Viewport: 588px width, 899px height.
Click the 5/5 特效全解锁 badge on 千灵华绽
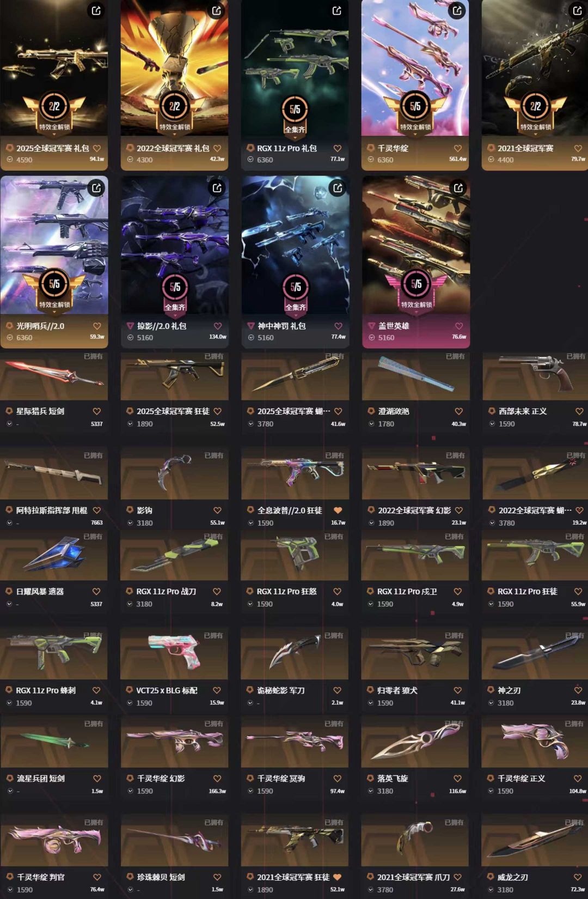tap(415, 113)
